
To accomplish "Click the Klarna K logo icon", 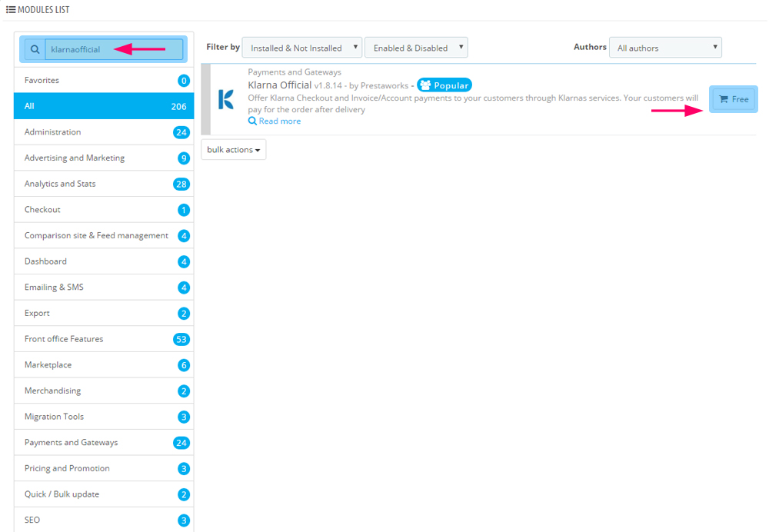I will coord(225,99).
